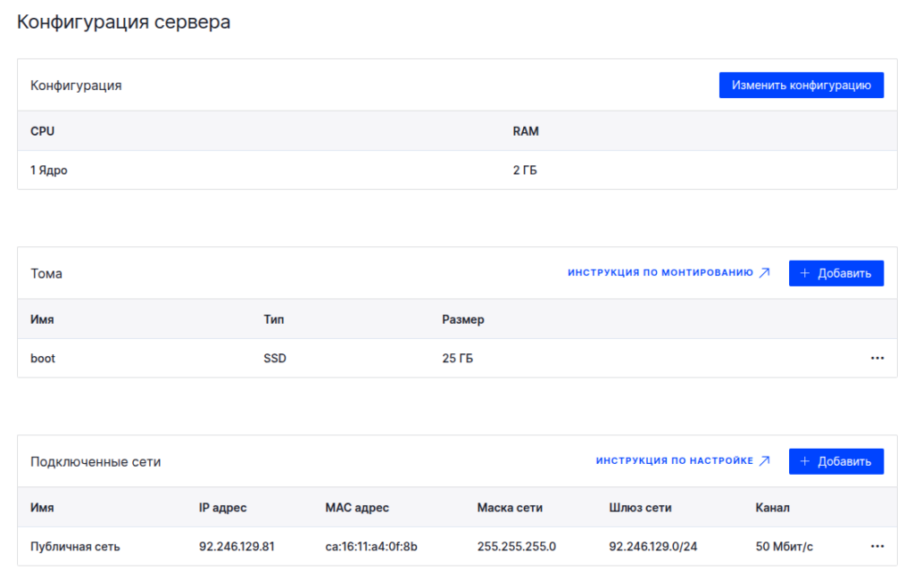This screenshot has width=914, height=588.
Task: Click the Изменить конфигурацию button
Action: (x=801, y=86)
